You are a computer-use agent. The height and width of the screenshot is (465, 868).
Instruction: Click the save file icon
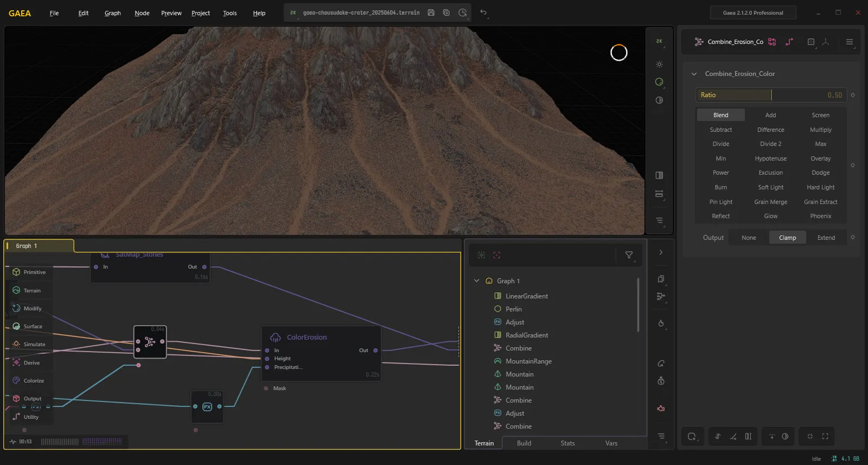(431, 12)
